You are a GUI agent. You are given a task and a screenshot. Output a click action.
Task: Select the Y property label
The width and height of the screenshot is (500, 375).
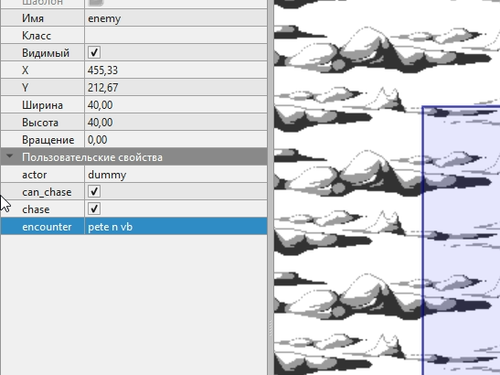pos(25,87)
